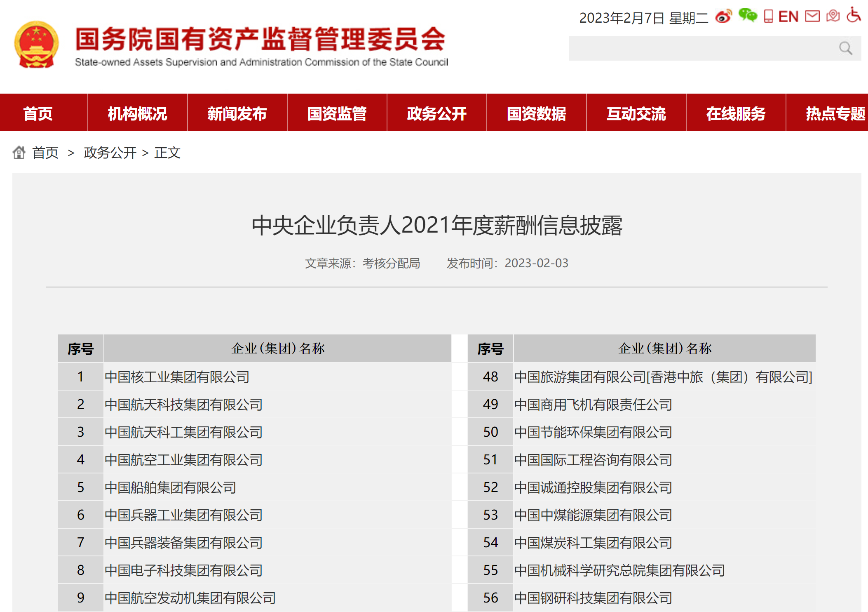Click the search magnifier icon
This screenshot has height=612, width=868.
pos(845,48)
